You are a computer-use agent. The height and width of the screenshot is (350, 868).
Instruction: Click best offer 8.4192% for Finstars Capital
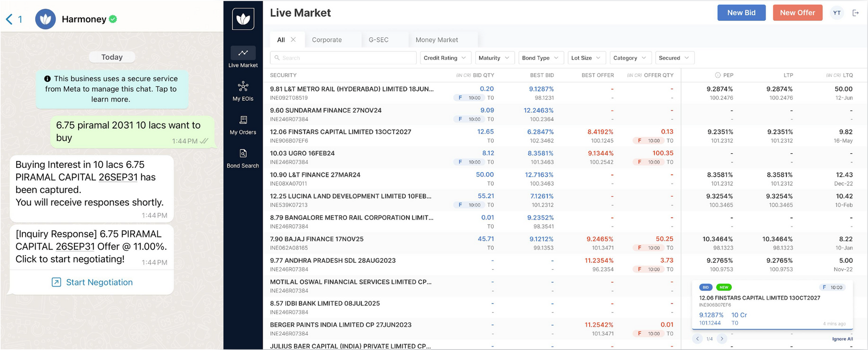601,132
